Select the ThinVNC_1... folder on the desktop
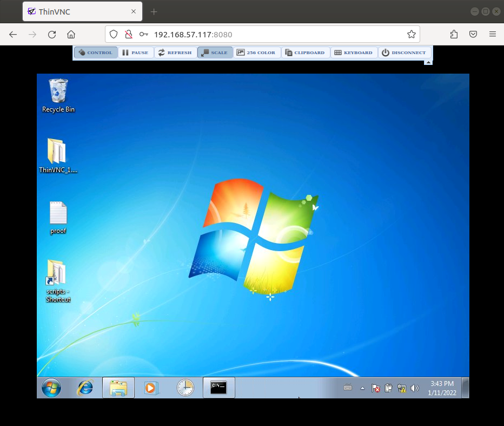Viewport: 504px width, 426px height. [x=58, y=156]
